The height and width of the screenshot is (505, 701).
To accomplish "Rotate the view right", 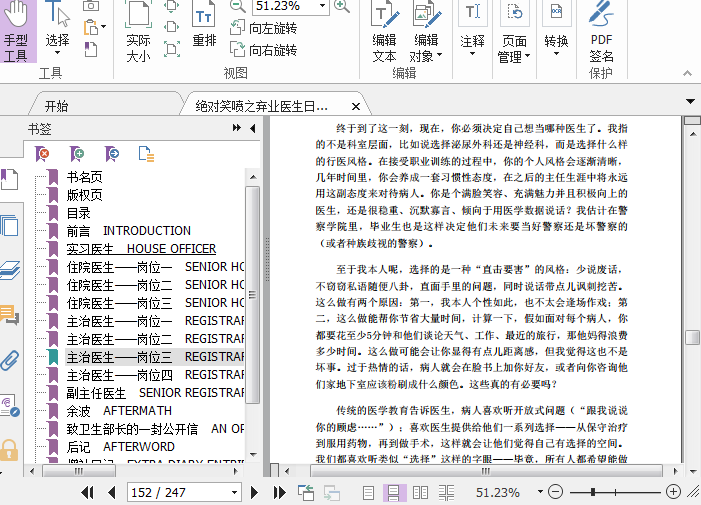I will (x=263, y=49).
